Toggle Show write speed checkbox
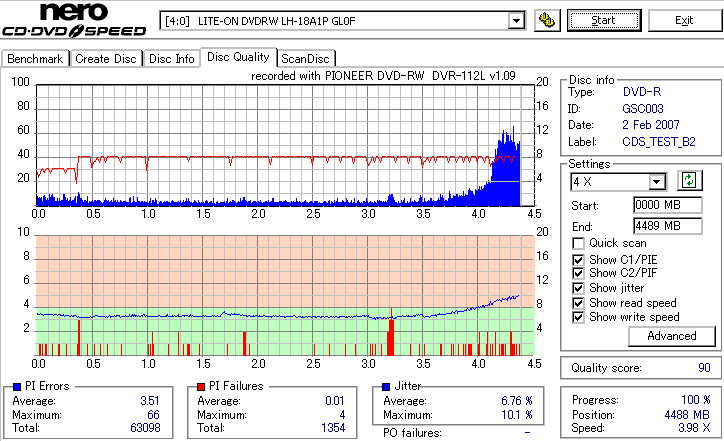Screen dimensions: 724x441 (x=578, y=317)
